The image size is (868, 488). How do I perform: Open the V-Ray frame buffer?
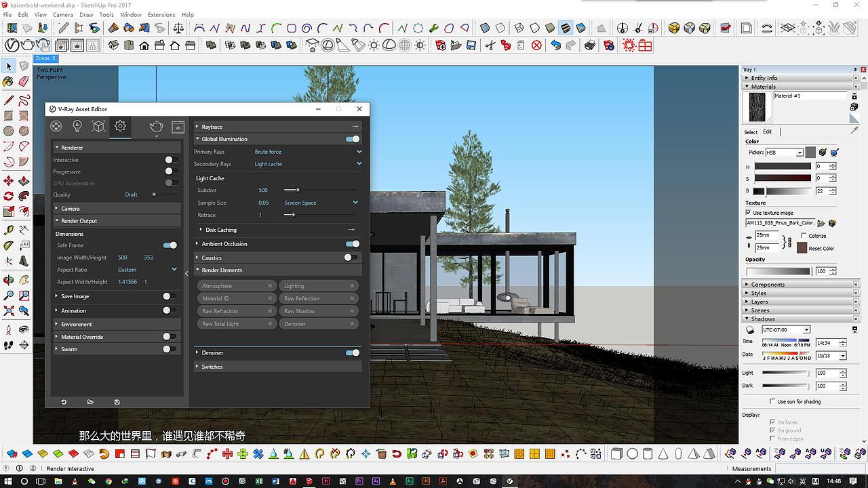[178, 127]
